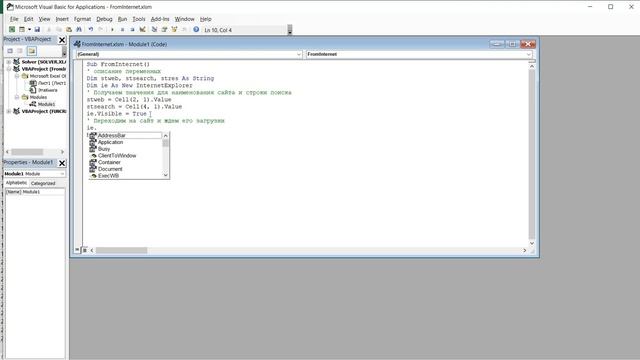The width and height of the screenshot is (640, 360).
Task: Select Module1 in the project tree
Action: click(x=46, y=104)
